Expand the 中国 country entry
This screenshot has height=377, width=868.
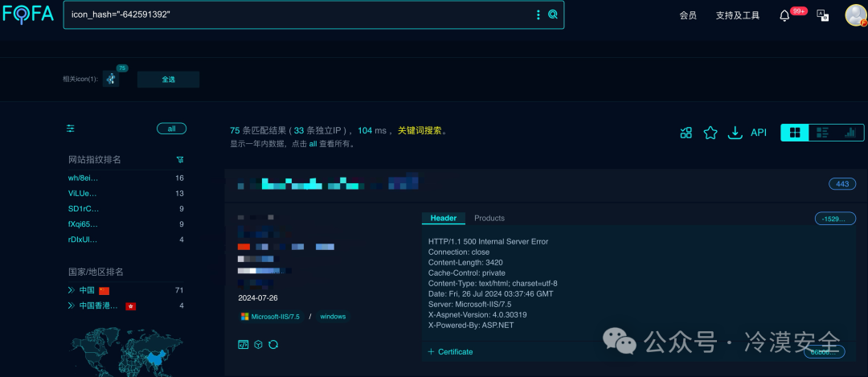click(x=72, y=290)
